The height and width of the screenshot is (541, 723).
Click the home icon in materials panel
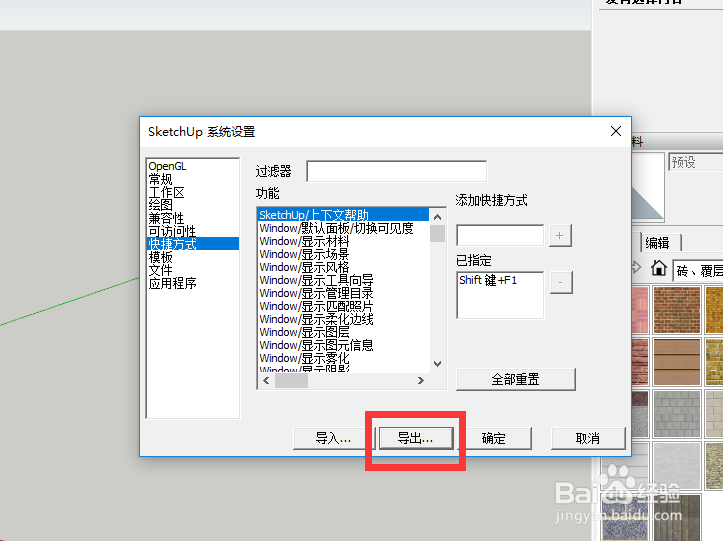(658, 268)
